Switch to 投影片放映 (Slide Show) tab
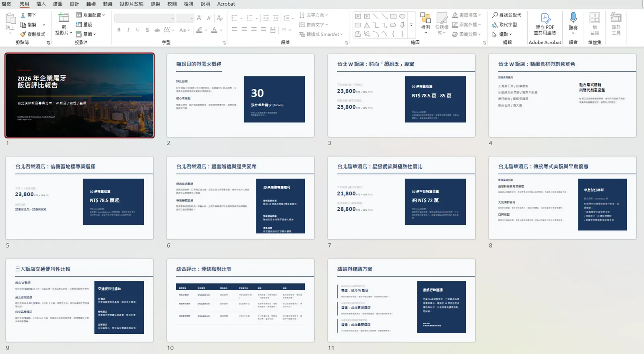This screenshot has width=644, height=354. tap(132, 4)
